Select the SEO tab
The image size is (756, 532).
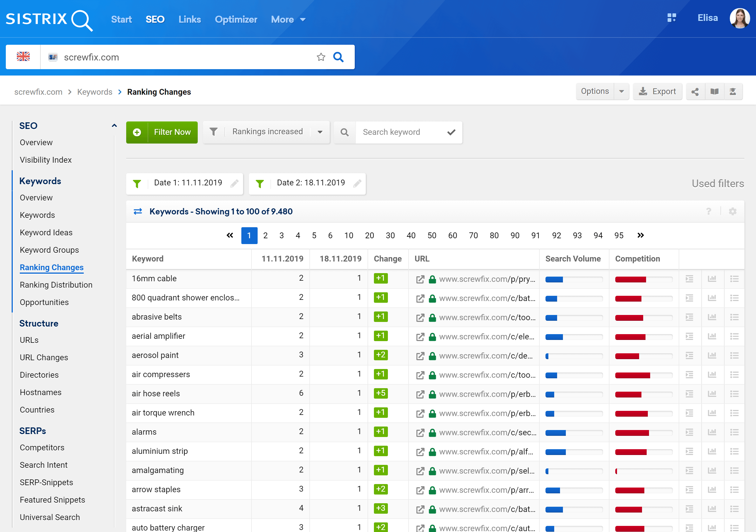[155, 19]
